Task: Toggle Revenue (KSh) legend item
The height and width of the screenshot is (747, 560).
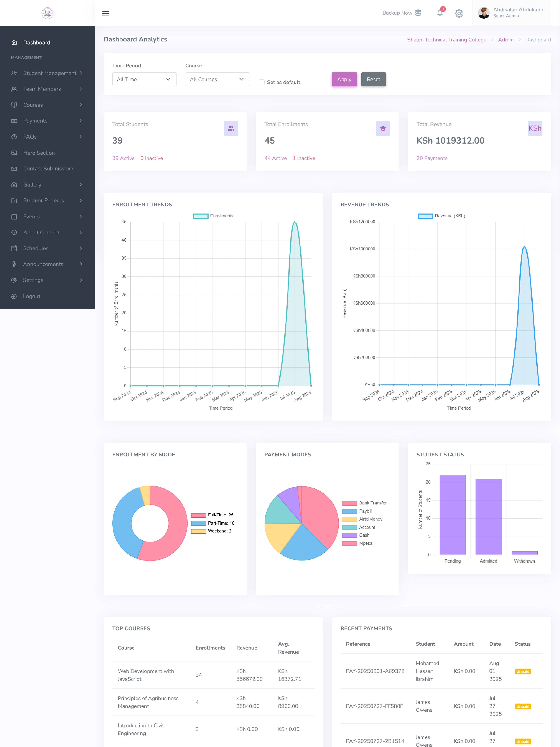Action: pos(441,216)
